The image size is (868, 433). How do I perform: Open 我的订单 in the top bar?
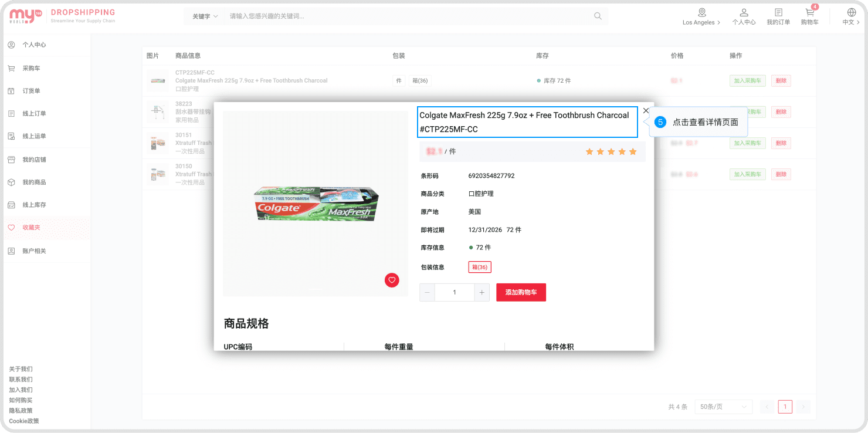point(778,16)
